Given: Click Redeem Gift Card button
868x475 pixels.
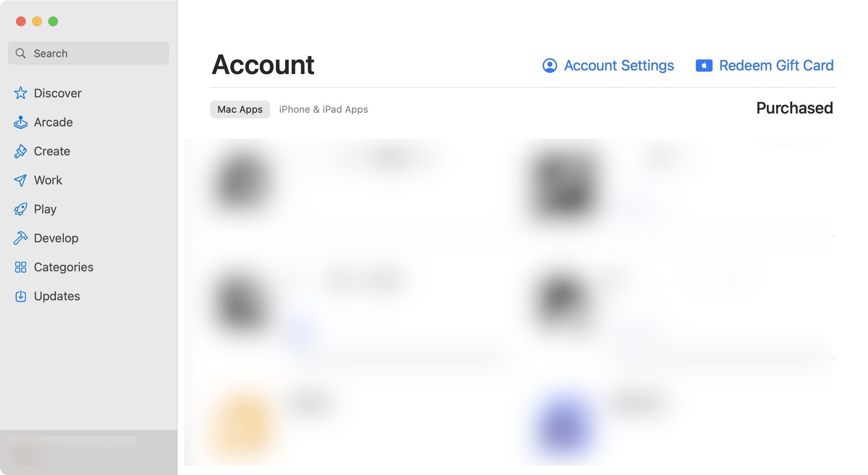Looking at the screenshot, I should coord(764,64).
